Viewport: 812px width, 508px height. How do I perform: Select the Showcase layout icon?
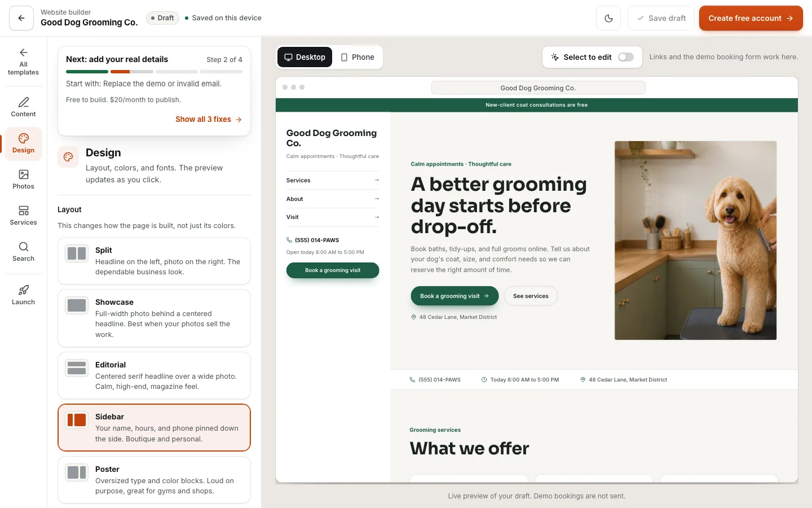tap(77, 305)
